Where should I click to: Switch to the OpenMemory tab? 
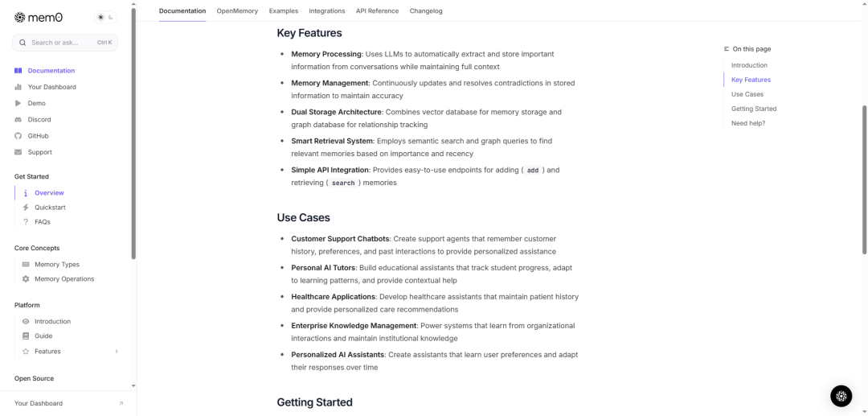237,11
